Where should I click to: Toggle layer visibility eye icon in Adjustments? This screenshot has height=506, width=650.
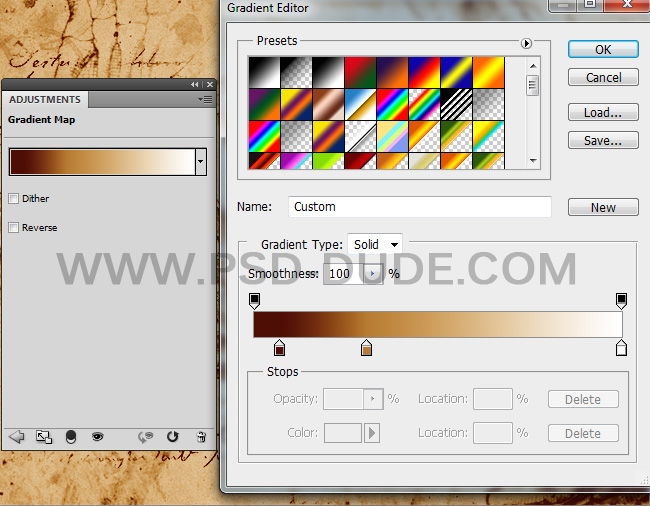pos(97,436)
